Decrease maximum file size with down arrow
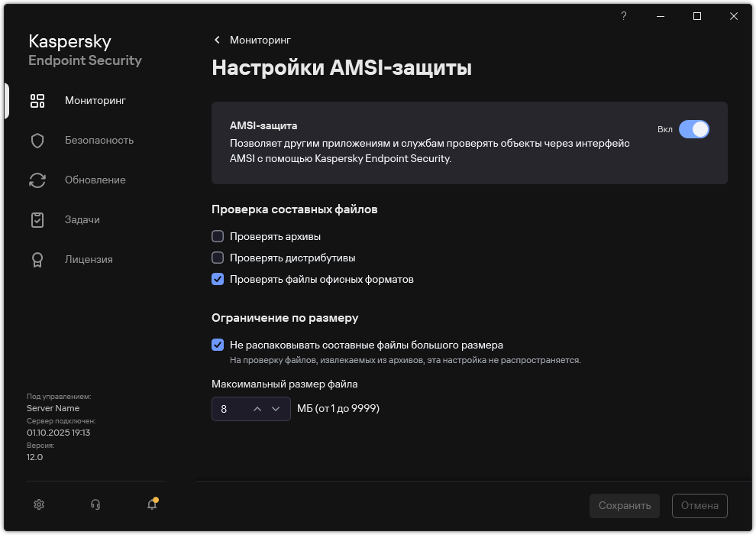756x535 pixels. pos(276,408)
